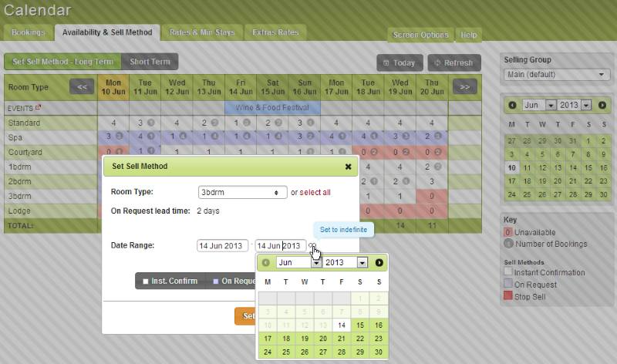Click the Instant Confirmation key swatch

(508, 271)
